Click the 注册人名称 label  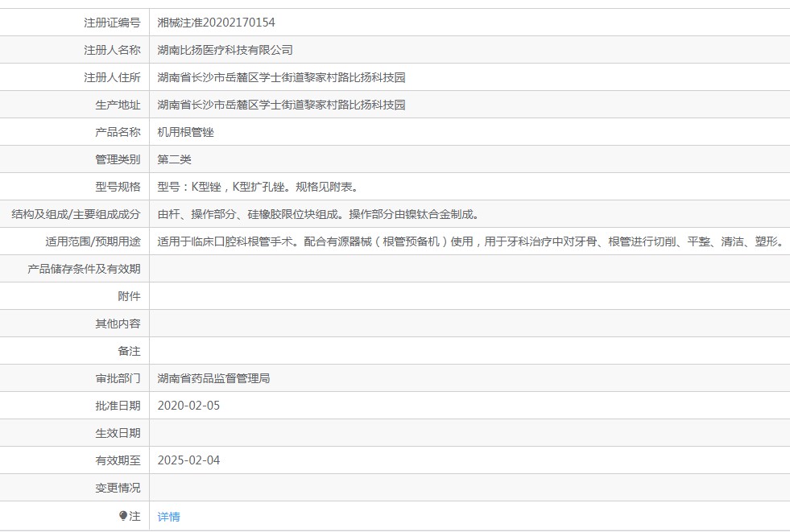click(112, 50)
